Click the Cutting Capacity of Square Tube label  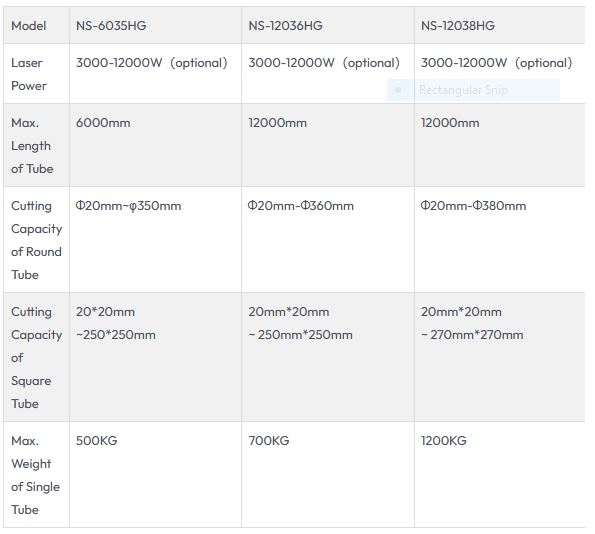click(36, 358)
